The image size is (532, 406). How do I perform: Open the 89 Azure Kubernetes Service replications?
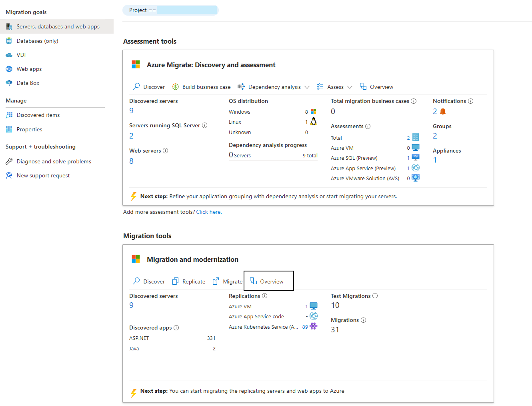coord(305,327)
